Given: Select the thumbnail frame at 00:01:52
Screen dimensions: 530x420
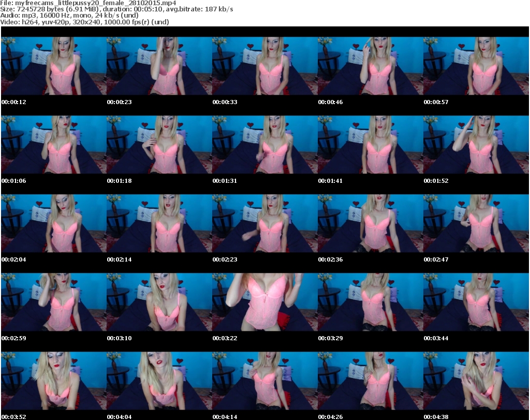Looking at the screenshot, I should (476, 144).
